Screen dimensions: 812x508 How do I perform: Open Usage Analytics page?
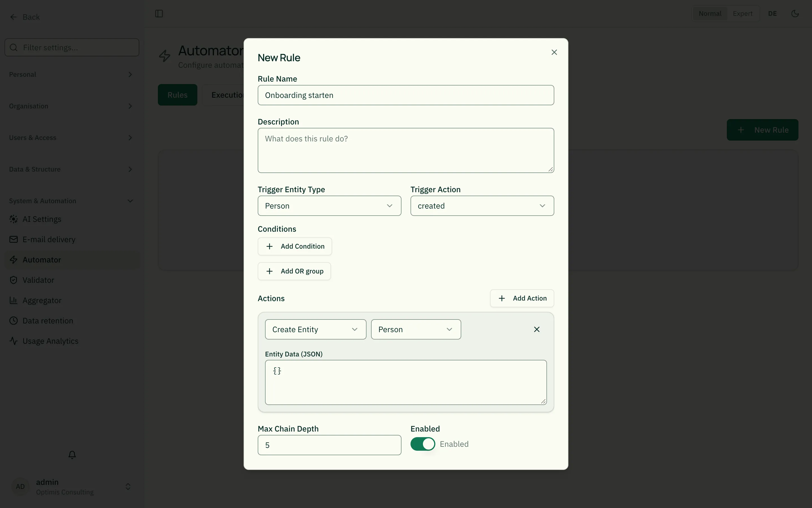(x=72, y=341)
